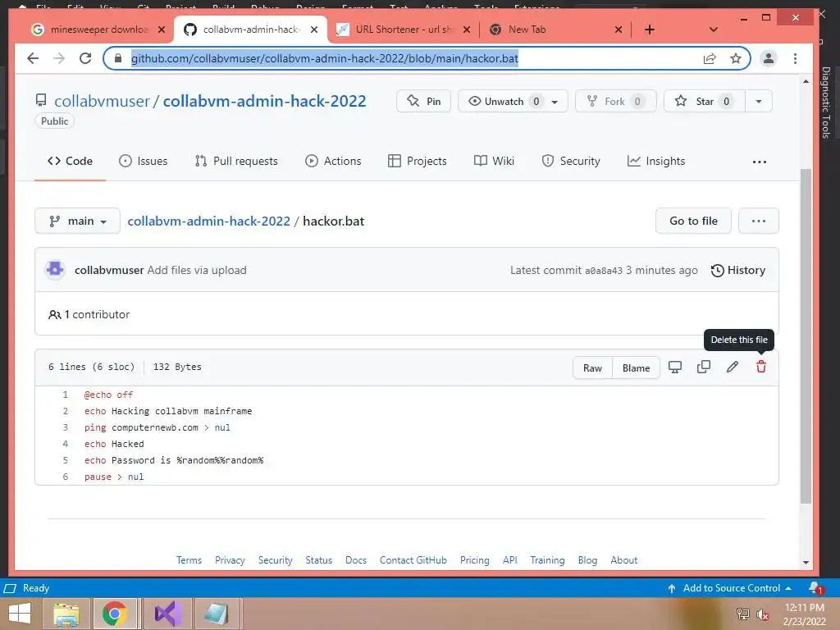Viewport: 840px width, 630px height.
Task: Open the Wiki tab
Action: [494, 161]
